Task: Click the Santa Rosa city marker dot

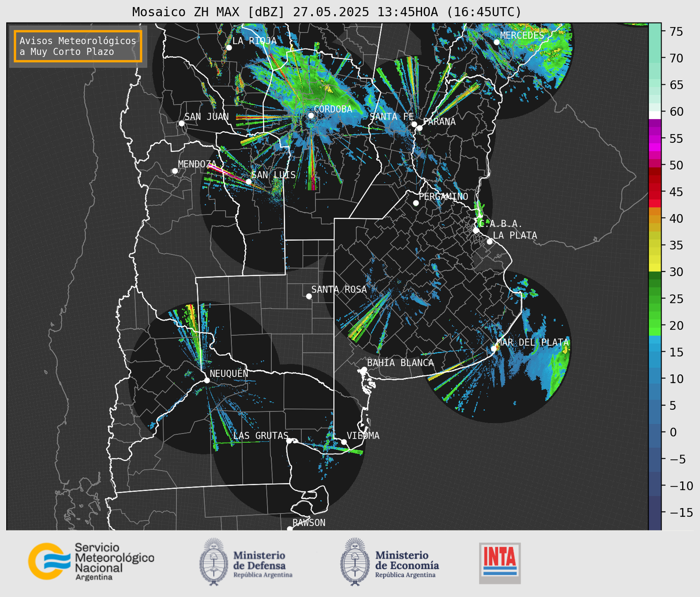Action: (309, 296)
